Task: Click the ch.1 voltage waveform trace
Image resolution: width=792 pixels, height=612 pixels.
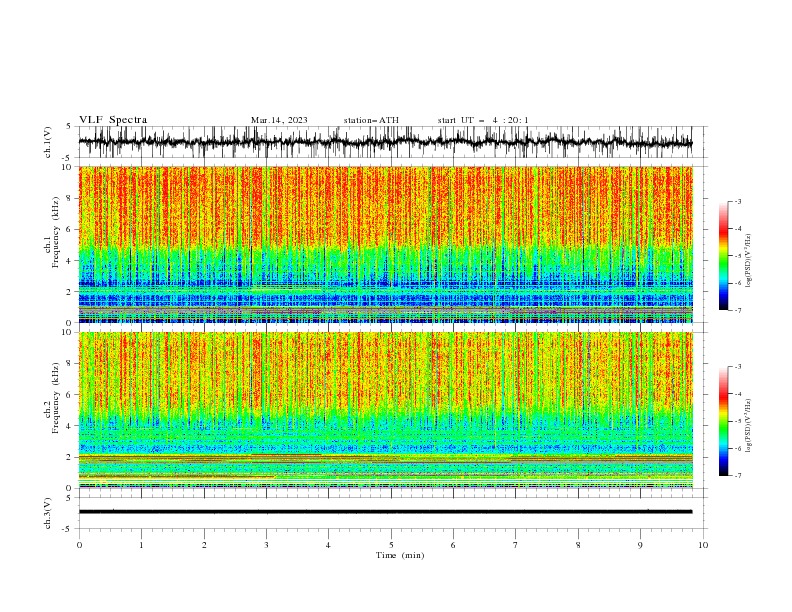Action: (x=385, y=142)
